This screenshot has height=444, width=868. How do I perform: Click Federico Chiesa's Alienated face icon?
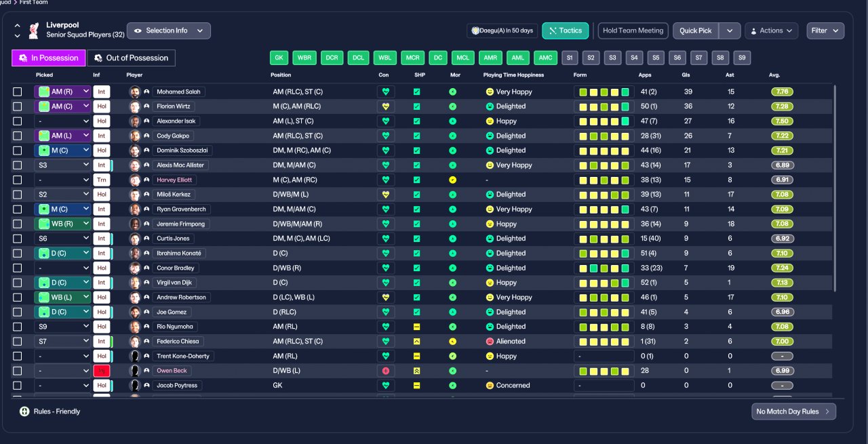[489, 342]
